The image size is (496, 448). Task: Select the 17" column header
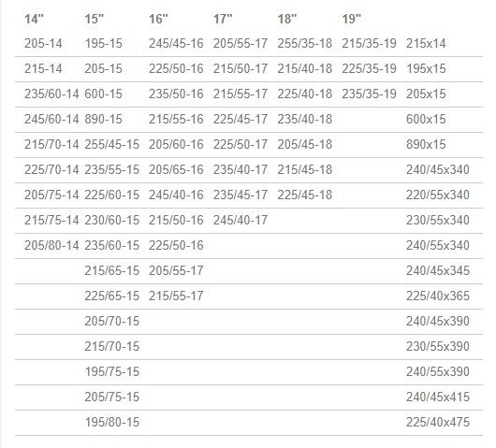click(x=223, y=19)
